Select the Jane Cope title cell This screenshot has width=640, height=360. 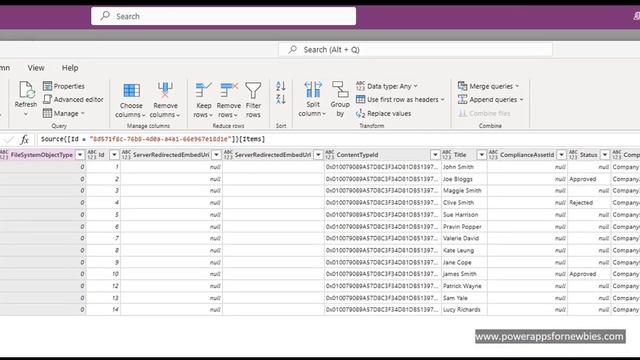[464, 262]
